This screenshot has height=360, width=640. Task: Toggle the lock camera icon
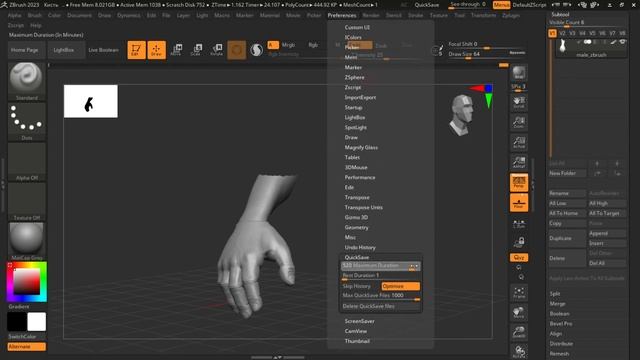pyautogui.click(x=519, y=242)
